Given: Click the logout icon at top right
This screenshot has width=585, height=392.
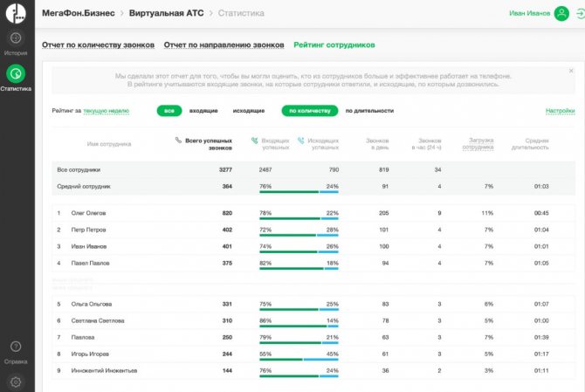Looking at the screenshot, I should [578, 14].
